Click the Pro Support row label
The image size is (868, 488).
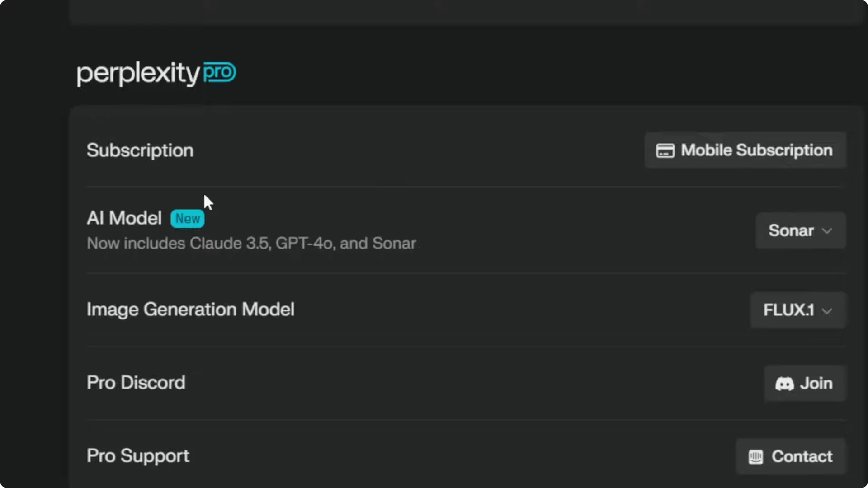137,455
